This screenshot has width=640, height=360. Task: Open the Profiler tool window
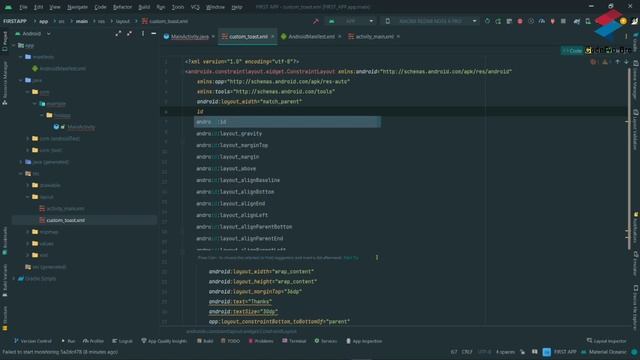coord(93,341)
